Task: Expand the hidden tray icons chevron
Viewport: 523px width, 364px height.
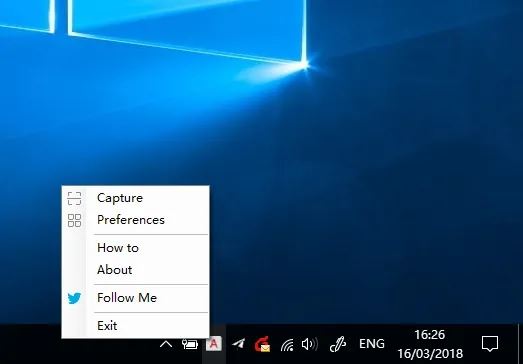Action: coord(166,344)
